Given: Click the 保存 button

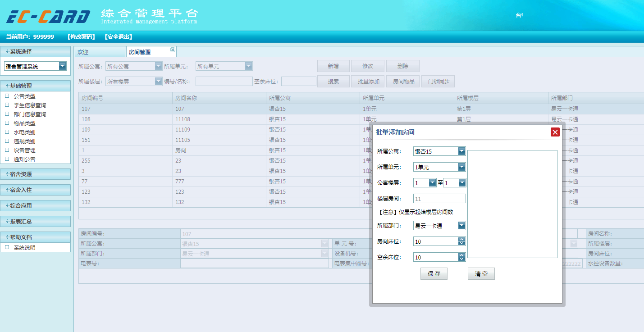Looking at the screenshot, I should pyautogui.click(x=434, y=273).
